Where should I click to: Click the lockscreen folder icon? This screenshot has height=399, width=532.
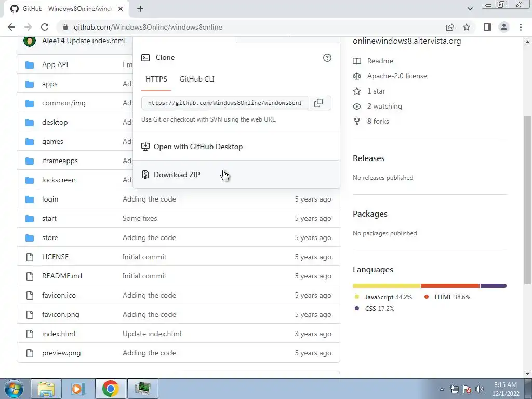point(30,180)
